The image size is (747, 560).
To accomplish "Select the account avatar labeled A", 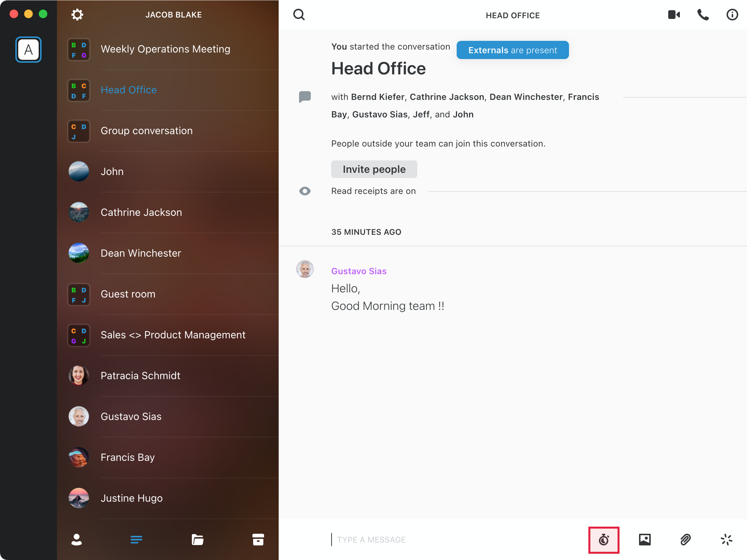I will point(28,50).
